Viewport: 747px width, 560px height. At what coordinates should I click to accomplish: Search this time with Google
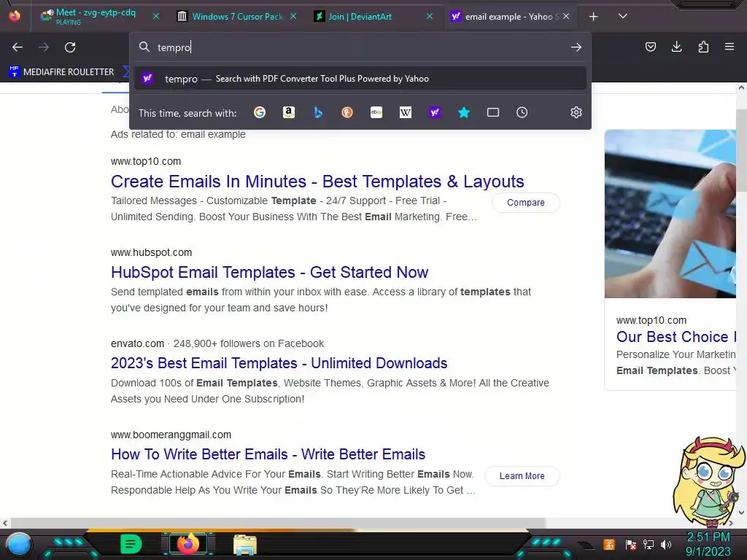pos(260,112)
